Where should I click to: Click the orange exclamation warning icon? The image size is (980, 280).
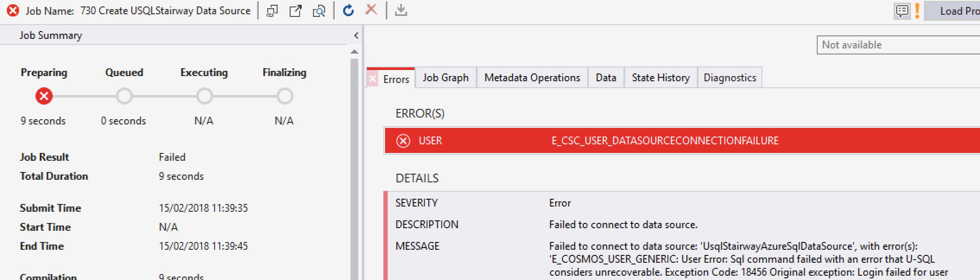point(917,11)
